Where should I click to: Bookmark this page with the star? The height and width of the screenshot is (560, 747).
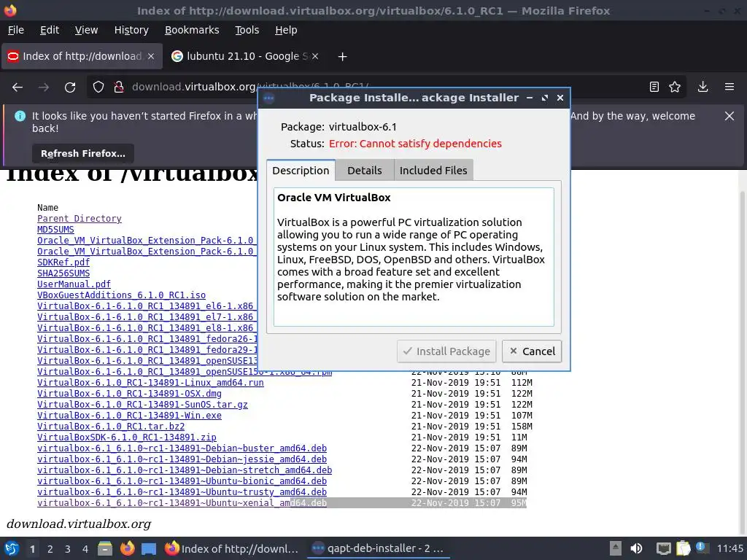[x=675, y=87]
